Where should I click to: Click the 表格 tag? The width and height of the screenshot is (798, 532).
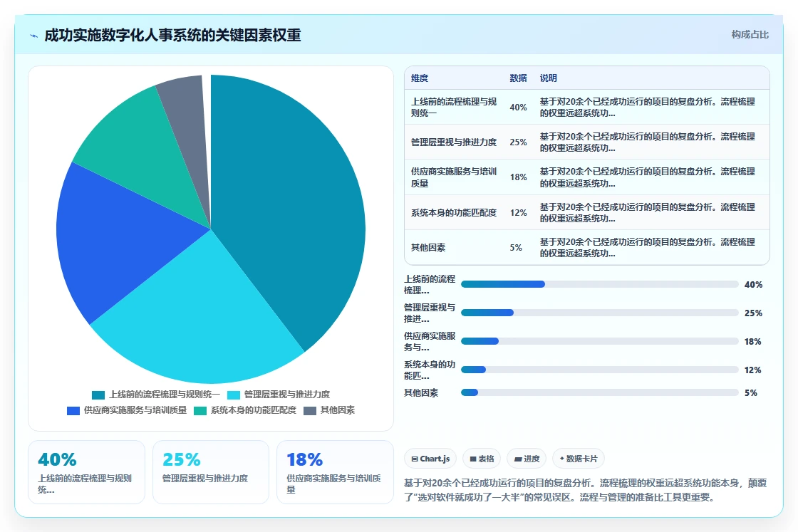(x=482, y=459)
